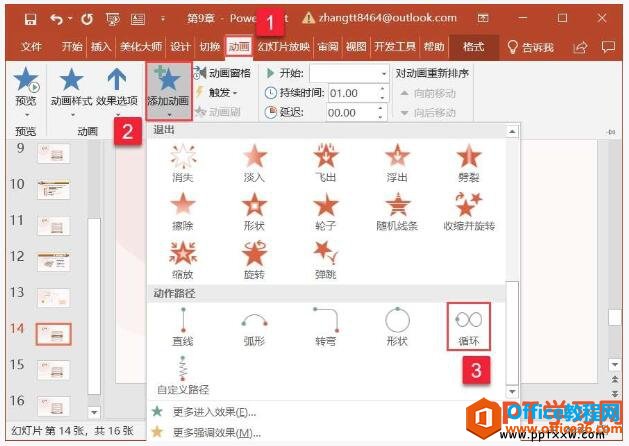
Task: Click the Preview (预览) star icon
Action: click(26, 79)
